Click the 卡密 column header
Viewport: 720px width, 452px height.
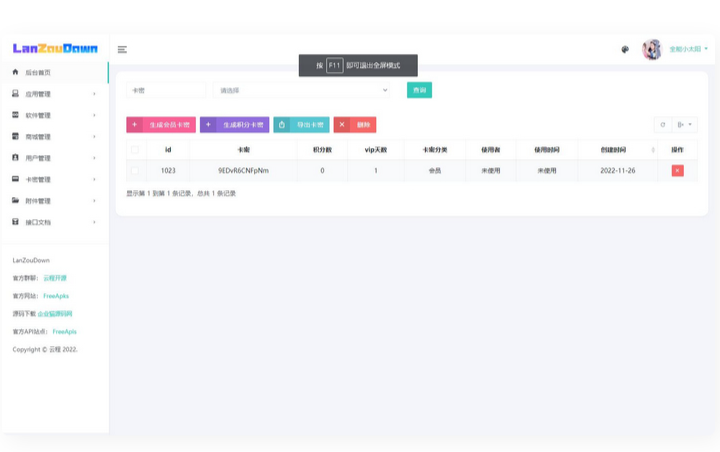pyautogui.click(x=243, y=149)
